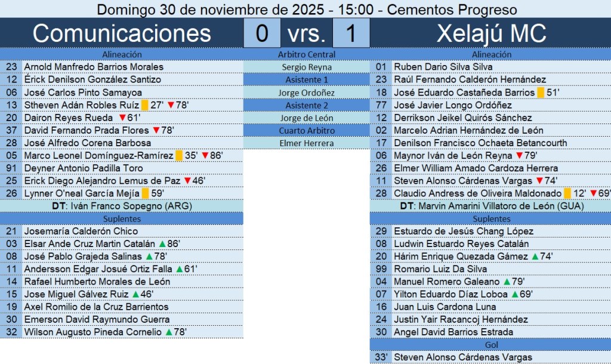This screenshot has width=611, height=364.
Task: Click goal scorer Steven Alonso Cárdenas Vargas at 33'
Action: click(x=463, y=357)
